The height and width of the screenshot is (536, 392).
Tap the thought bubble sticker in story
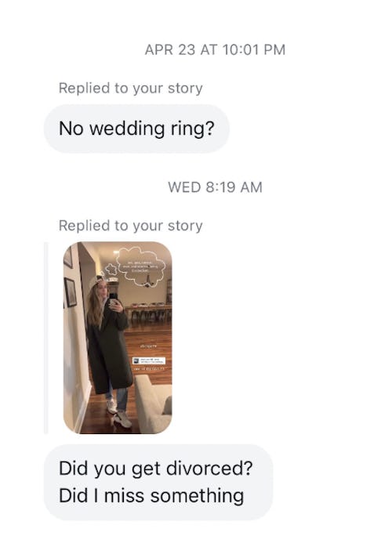pyautogui.click(x=140, y=266)
